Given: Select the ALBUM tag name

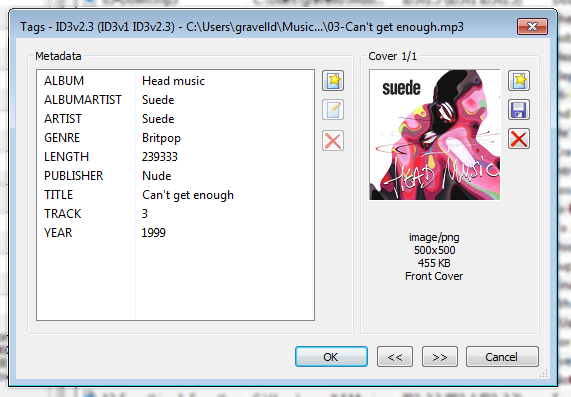Looking at the screenshot, I should 64,81.
